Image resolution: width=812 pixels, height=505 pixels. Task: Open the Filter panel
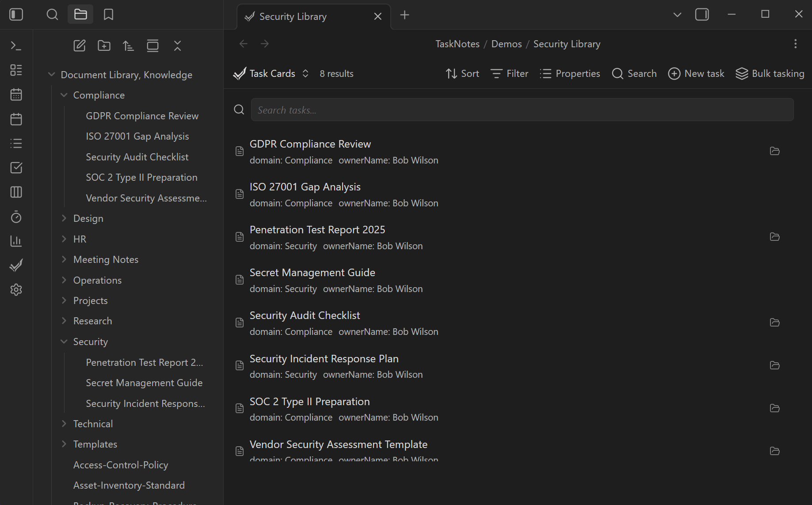(509, 73)
